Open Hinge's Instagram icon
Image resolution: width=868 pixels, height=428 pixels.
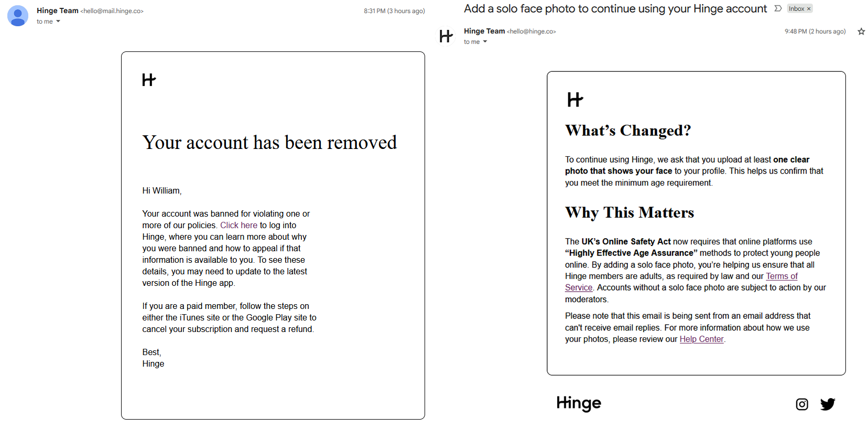coord(802,404)
